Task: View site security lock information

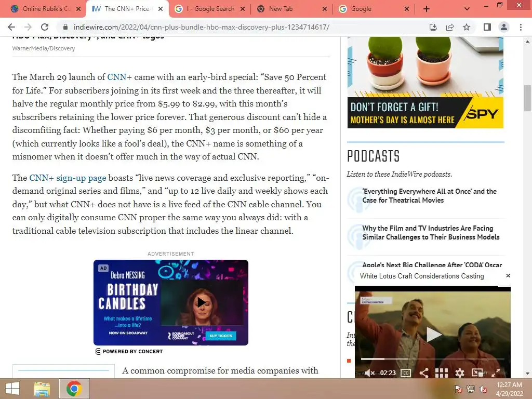Action: click(x=65, y=27)
